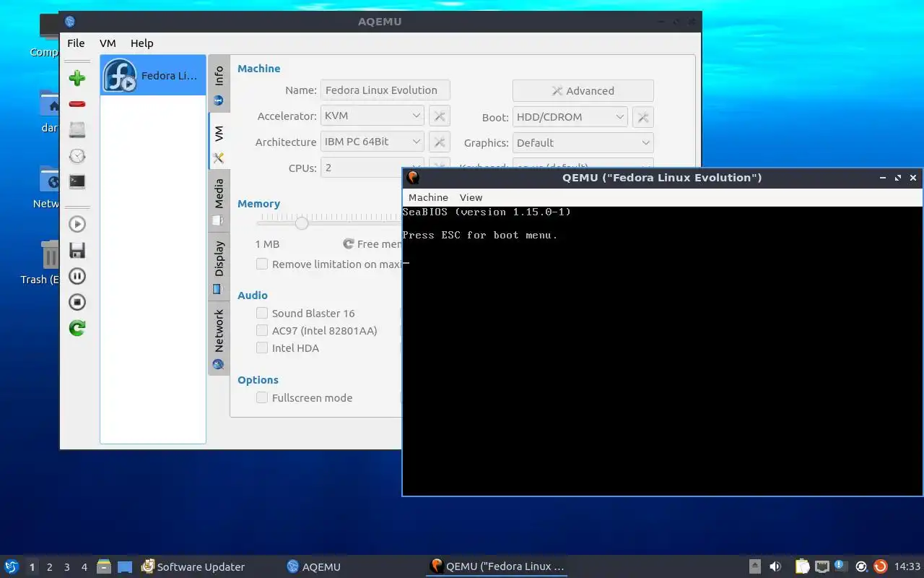Viewport: 924px width, 578px height.
Task: Open the Boot HDD/CDROM dropdown
Action: (x=570, y=116)
